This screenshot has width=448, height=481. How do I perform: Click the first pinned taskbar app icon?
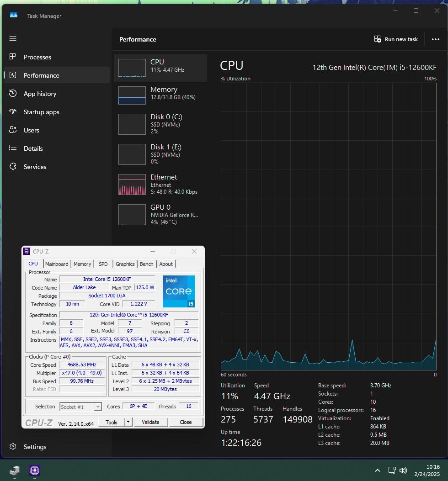coord(14,470)
